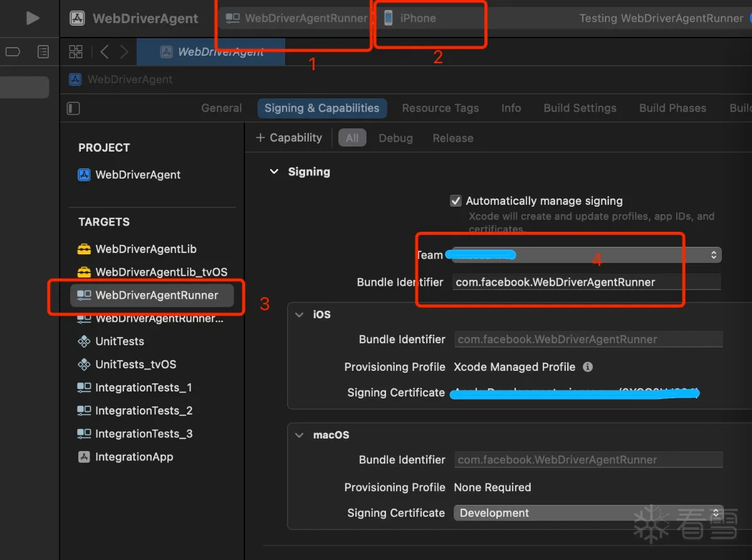Click the IntegrationApp target icon
The image size is (752, 560).
[x=84, y=457]
